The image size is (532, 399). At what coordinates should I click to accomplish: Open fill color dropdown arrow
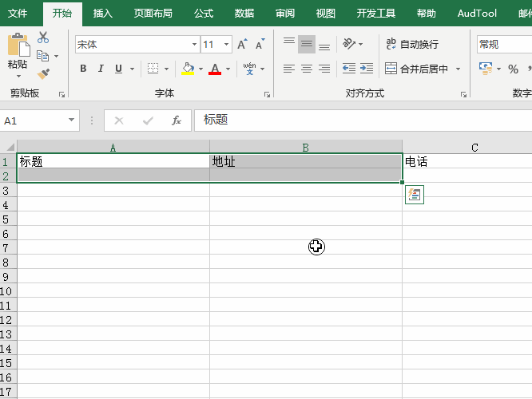200,69
